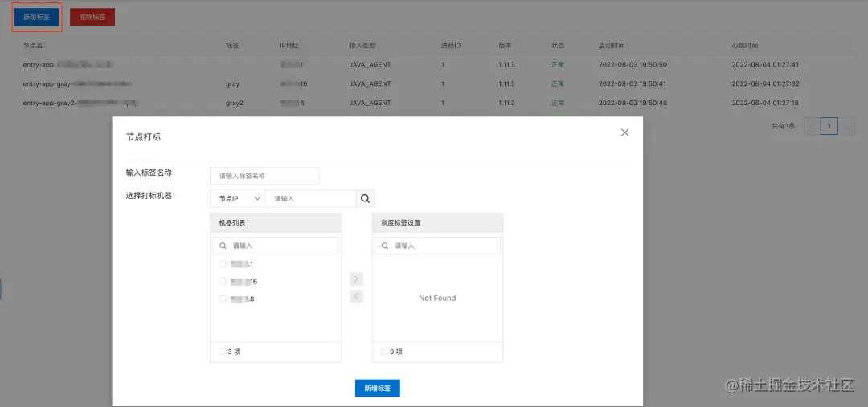Click start time 2022-08-03 19:50:41

tap(633, 84)
